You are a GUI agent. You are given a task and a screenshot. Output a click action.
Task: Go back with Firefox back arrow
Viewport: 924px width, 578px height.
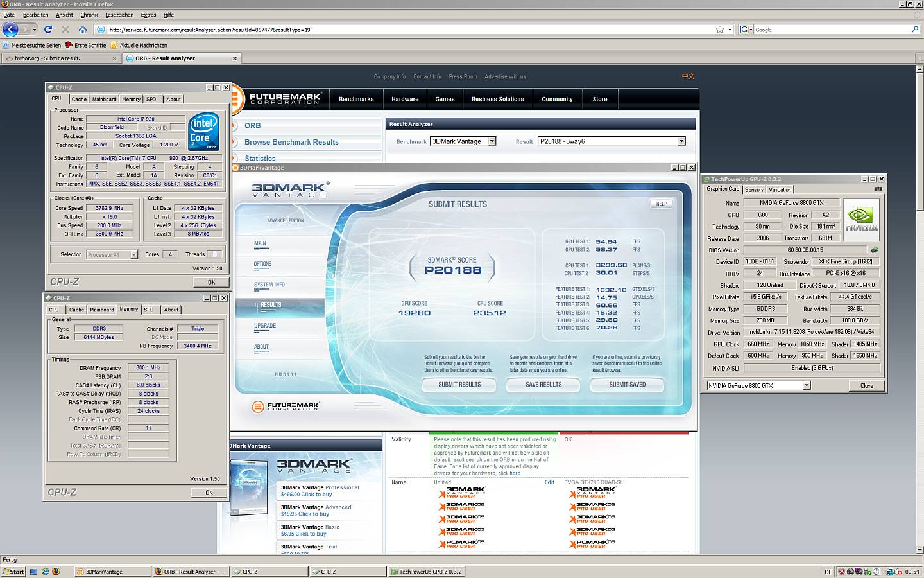pyautogui.click(x=10, y=29)
